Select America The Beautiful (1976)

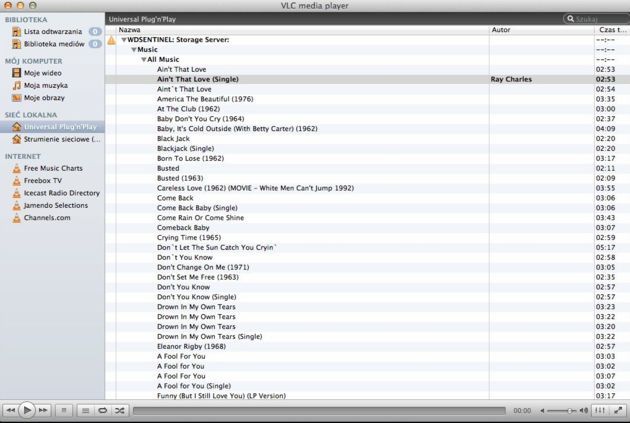205,99
